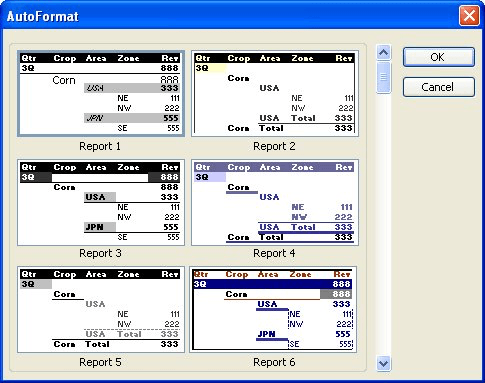Click the Report 3 label text
The height and width of the screenshot is (383, 485).
pos(100,253)
